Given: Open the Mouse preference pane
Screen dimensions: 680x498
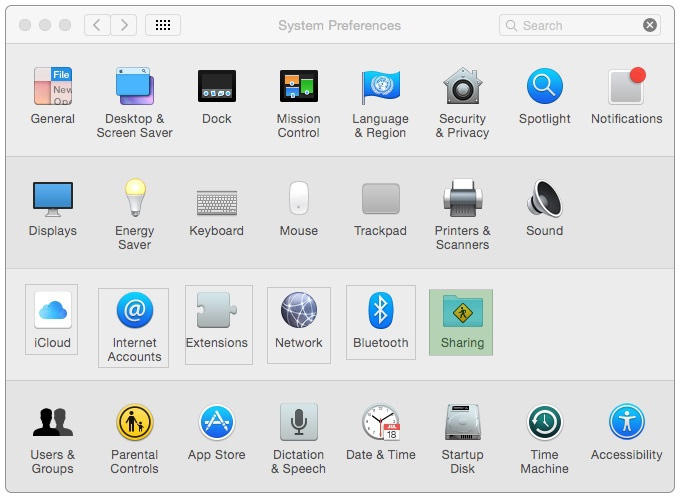Looking at the screenshot, I should pos(299,209).
